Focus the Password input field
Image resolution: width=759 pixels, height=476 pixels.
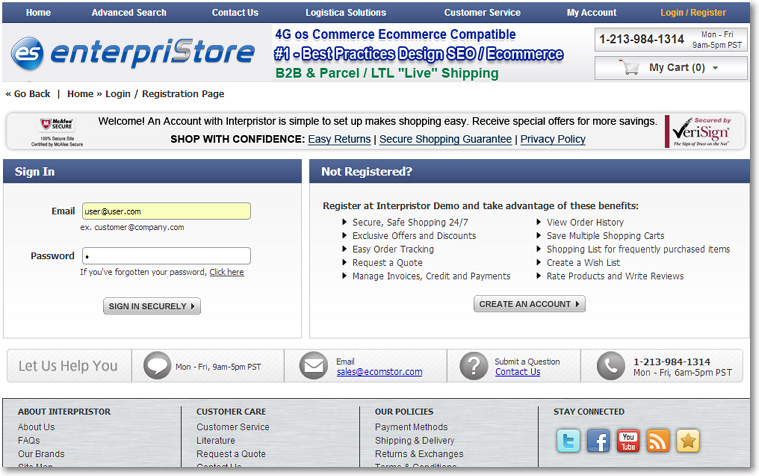167,256
